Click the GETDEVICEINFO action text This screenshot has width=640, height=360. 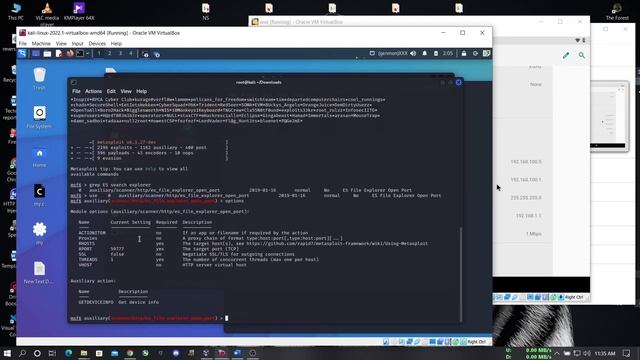(96, 302)
